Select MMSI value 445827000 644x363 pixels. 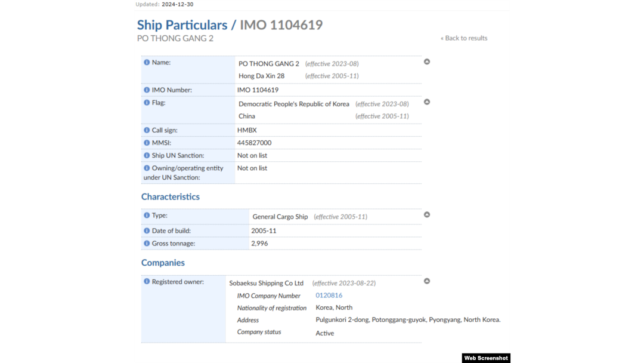254,143
